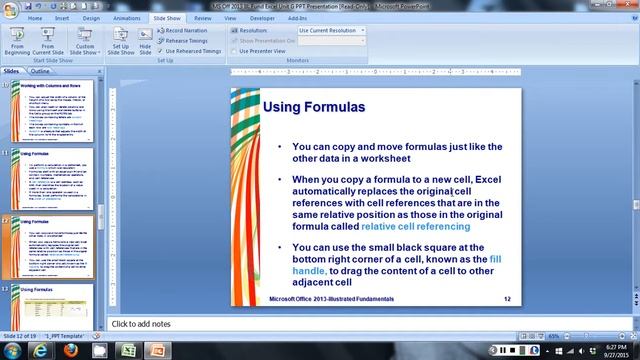Click the spell check status icon
The image size is (640, 360).
tap(96, 336)
